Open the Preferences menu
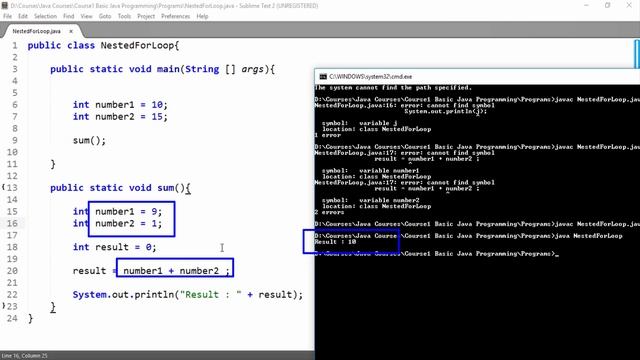 [176, 16]
